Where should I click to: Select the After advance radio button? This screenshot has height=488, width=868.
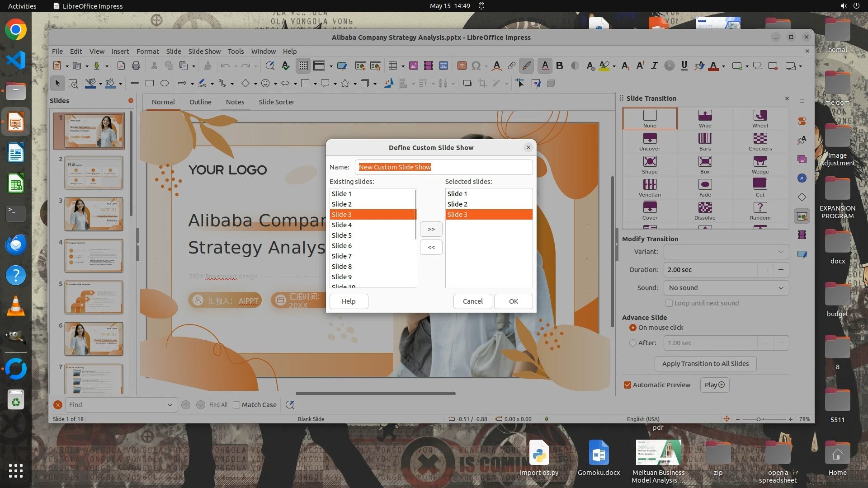click(x=633, y=343)
